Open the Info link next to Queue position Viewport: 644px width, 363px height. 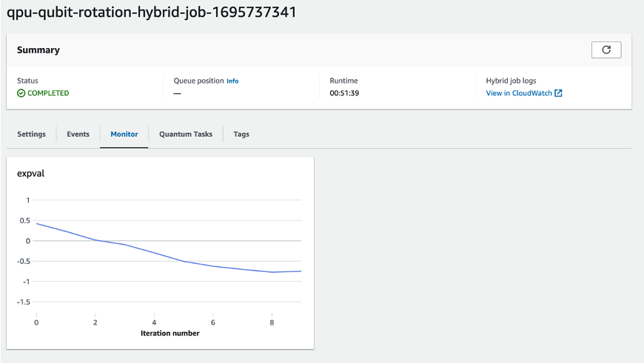point(232,81)
